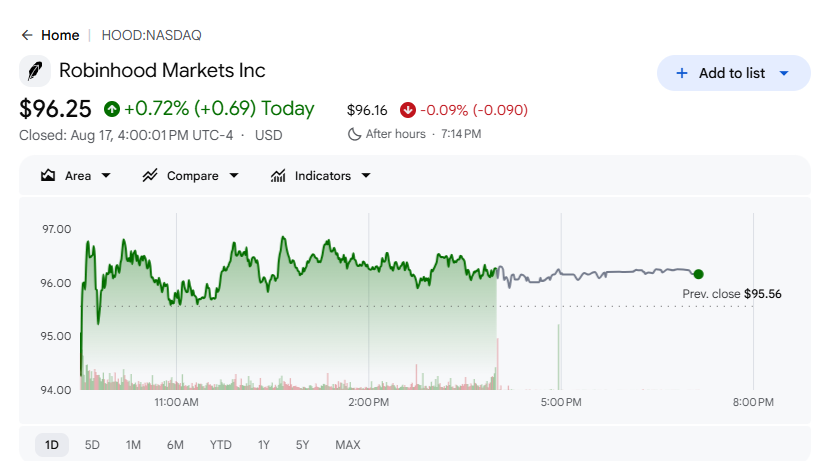Choose the MAX time range

pos(348,445)
